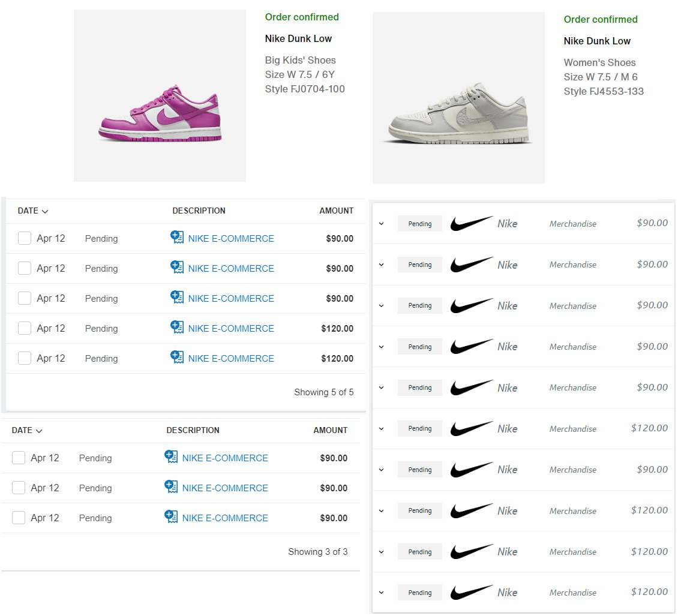Image resolution: width=681 pixels, height=616 pixels.
Task: Click Nike swoosh logo in second Merchandise row
Action: click(472, 265)
